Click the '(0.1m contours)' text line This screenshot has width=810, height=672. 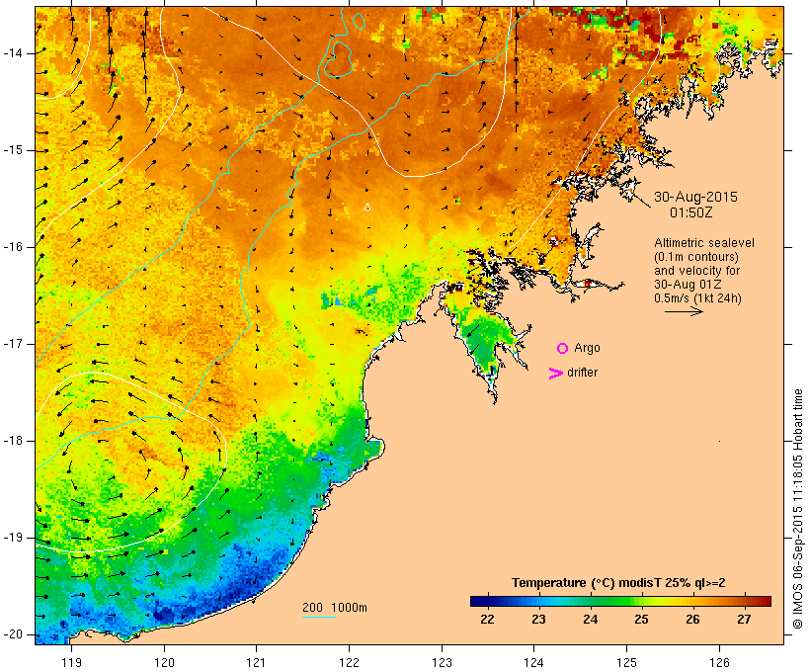[x=695, y=257]
